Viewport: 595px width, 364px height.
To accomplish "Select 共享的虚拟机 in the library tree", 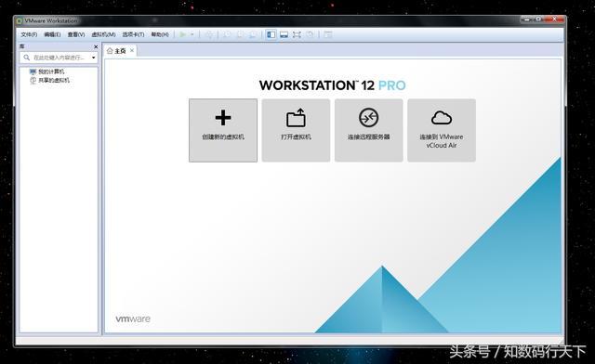I will point(54,81).
